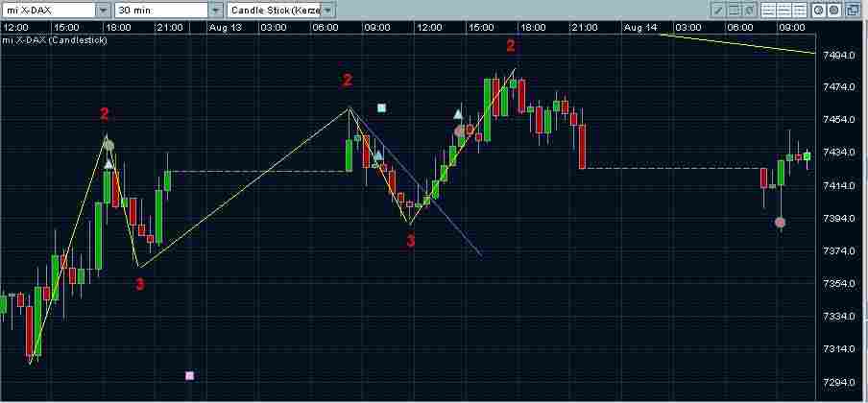
Task: Click the zoom magnifier icon
Action: 818,10
